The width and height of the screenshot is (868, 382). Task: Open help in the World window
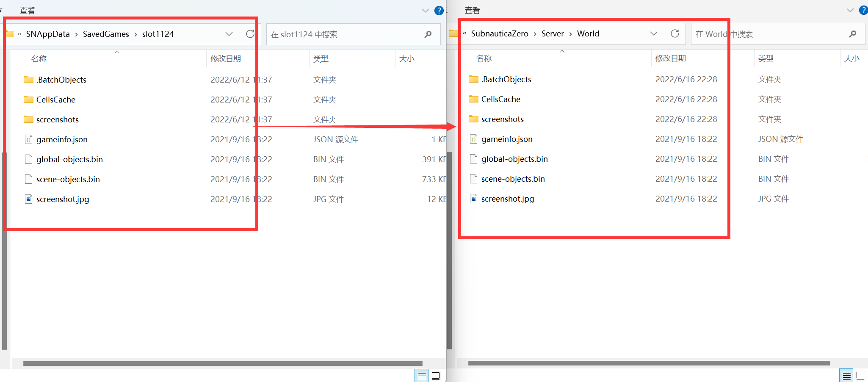pos(863,10)
